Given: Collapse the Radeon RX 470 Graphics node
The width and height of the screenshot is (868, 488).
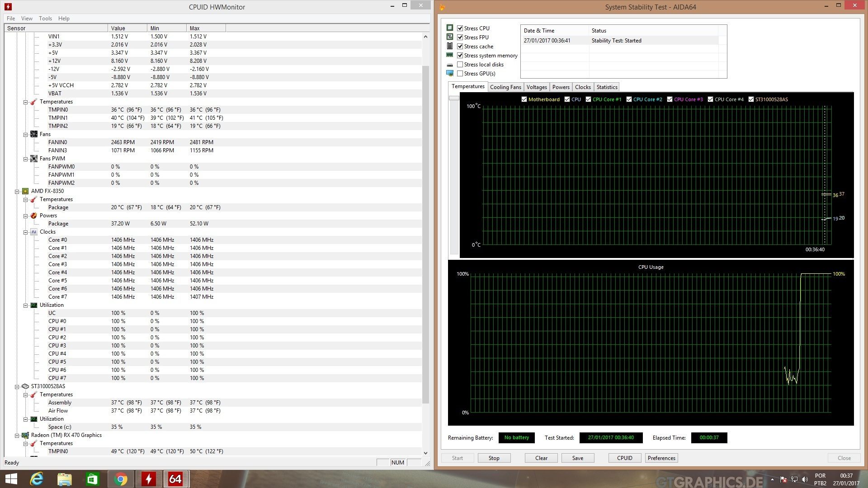Looking at the screenshot, I should coord(17,436).
